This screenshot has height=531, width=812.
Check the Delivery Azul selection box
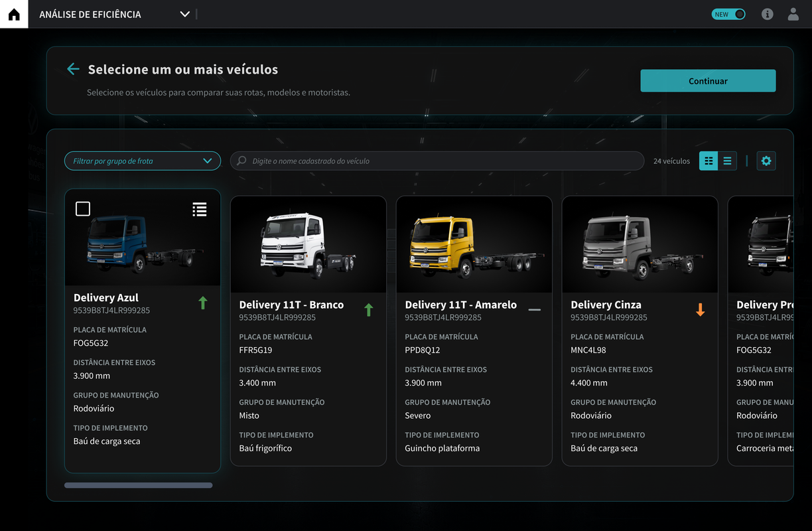coord(83,209)
